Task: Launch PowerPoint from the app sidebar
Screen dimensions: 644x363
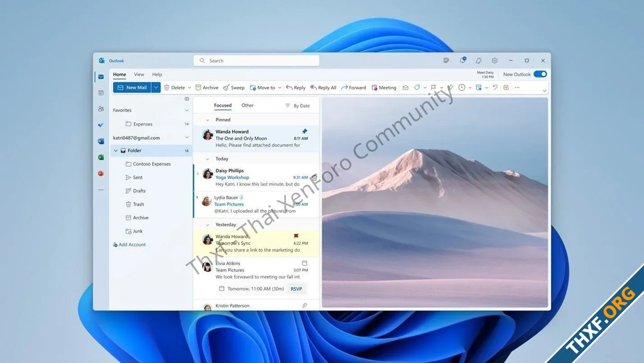Action: 101,173
